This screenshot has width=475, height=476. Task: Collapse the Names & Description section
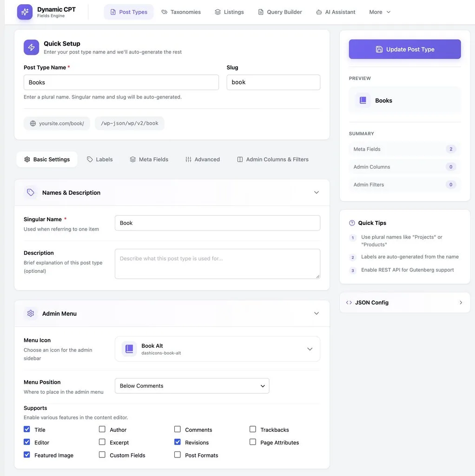[x=316, y=192]
